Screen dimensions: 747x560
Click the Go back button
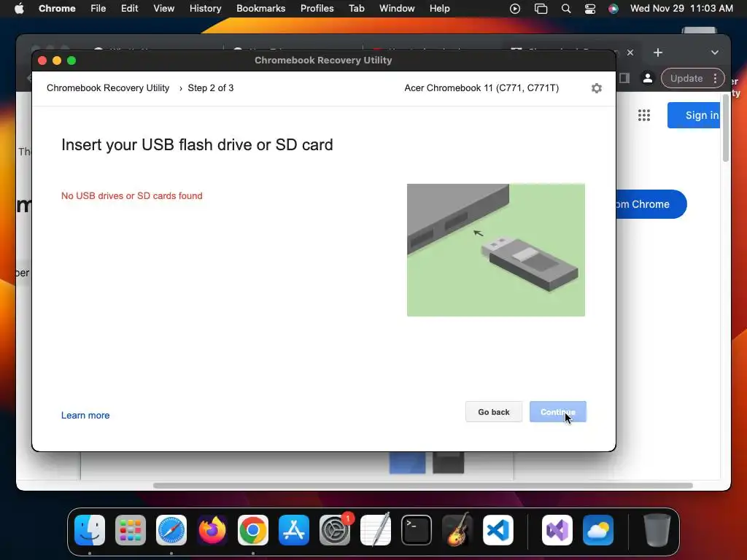point(494,412)
